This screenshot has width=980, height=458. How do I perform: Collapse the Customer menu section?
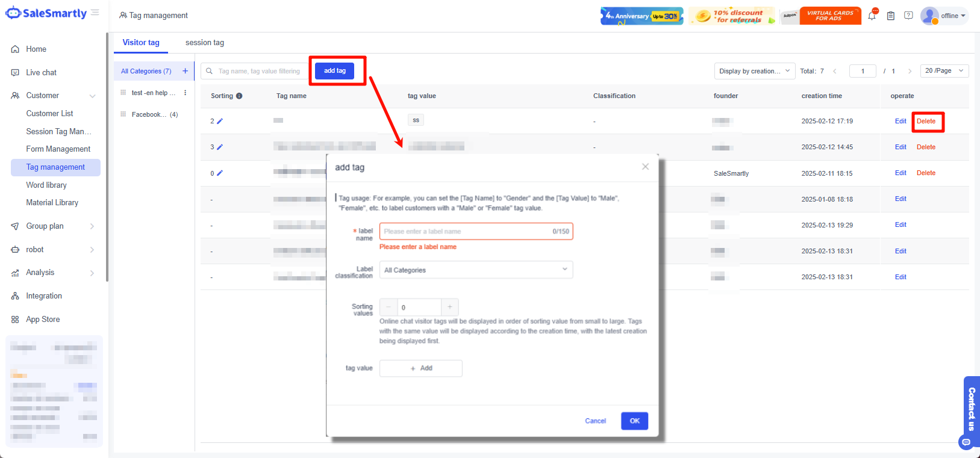(92, 96)
